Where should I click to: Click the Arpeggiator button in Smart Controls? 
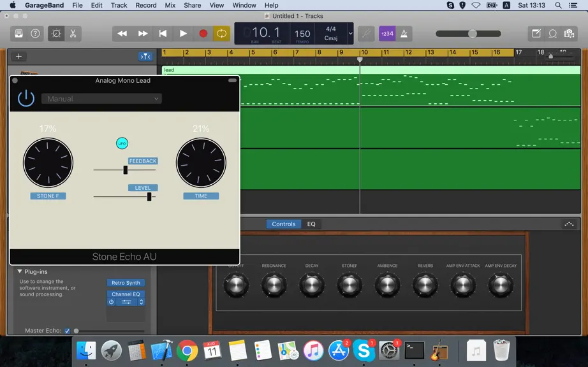point(569,224)
